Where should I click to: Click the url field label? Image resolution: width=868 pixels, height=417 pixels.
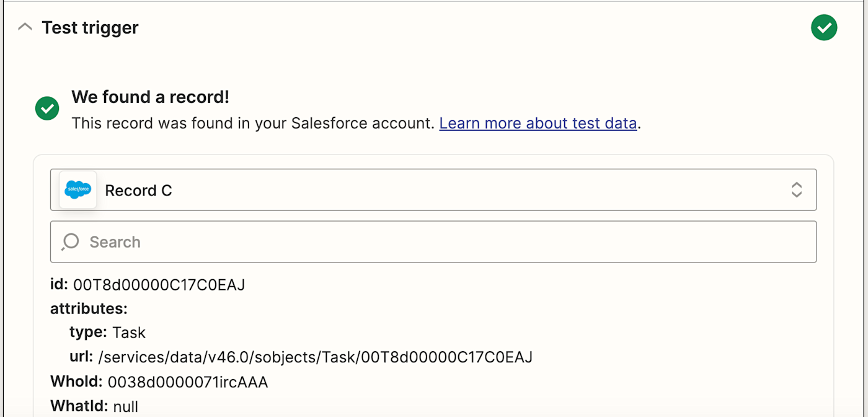click(81, 357)
